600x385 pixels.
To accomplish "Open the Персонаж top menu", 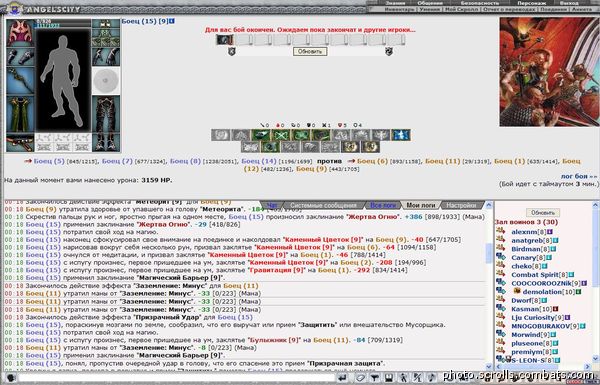I will 532,3.
